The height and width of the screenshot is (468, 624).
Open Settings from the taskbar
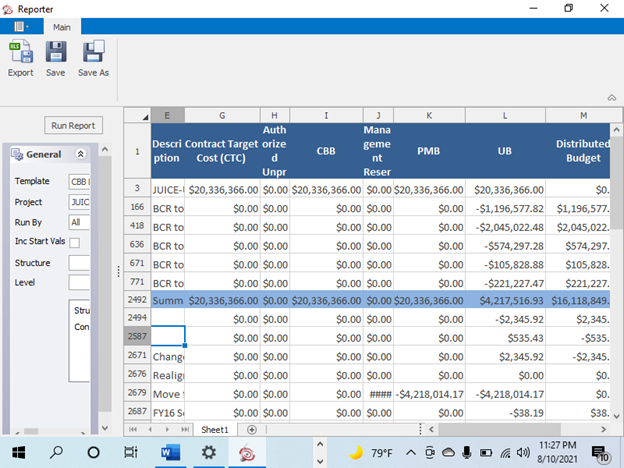tap(209, 452)
